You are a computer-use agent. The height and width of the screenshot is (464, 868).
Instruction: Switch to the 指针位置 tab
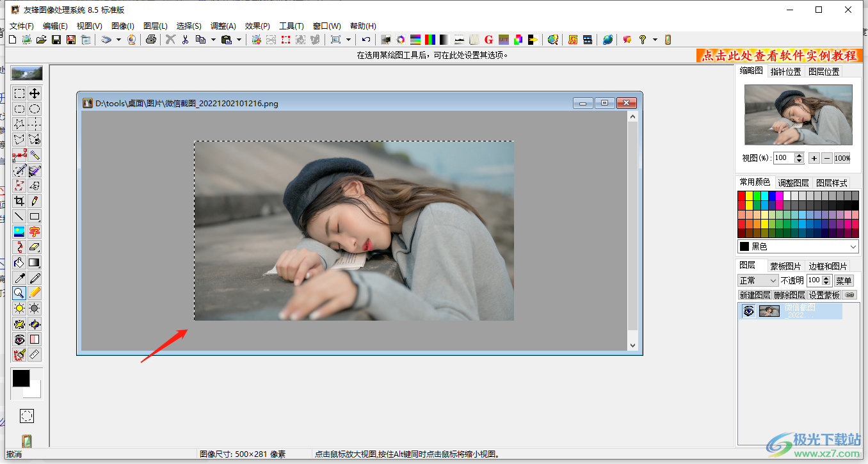[x=785, y=72]
